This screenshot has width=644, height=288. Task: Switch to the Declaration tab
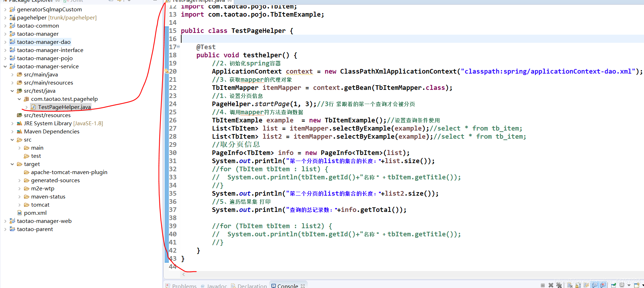(249, 286)
